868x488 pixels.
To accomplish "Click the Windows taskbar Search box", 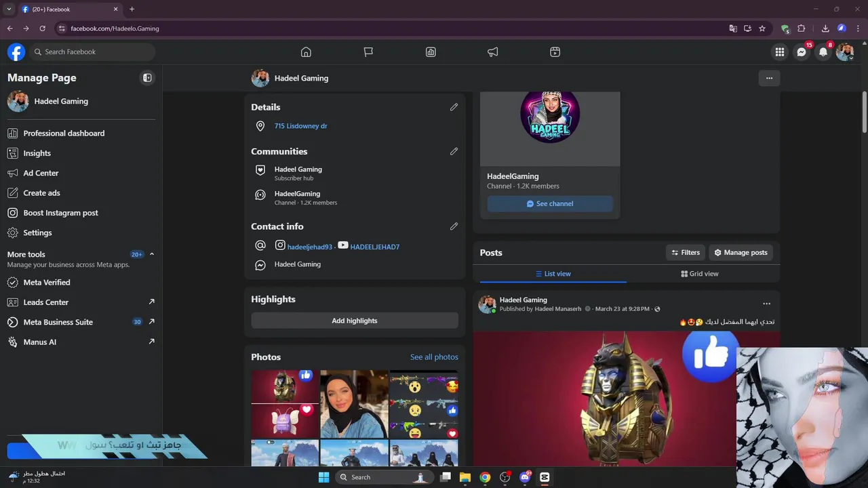I will (384, 477).
